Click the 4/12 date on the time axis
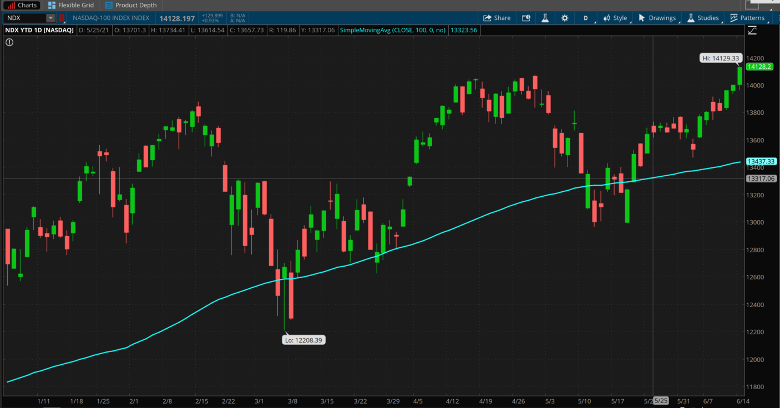 point(452,401)
